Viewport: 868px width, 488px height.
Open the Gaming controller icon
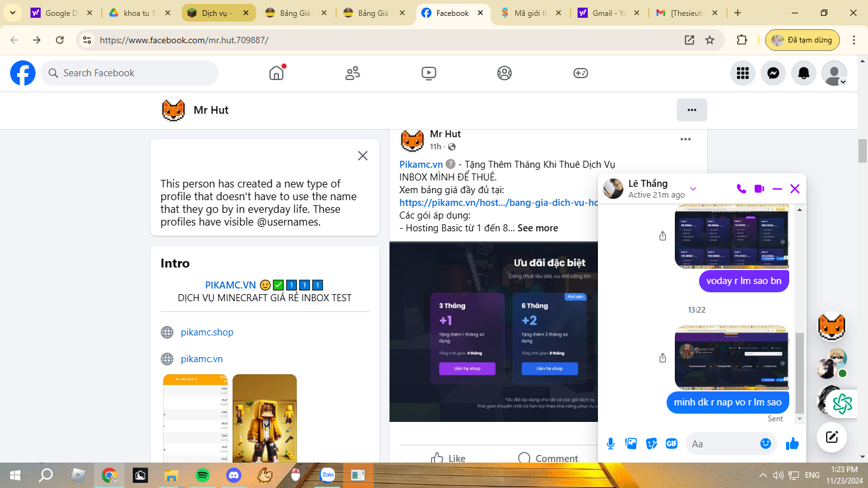(581, 73)
